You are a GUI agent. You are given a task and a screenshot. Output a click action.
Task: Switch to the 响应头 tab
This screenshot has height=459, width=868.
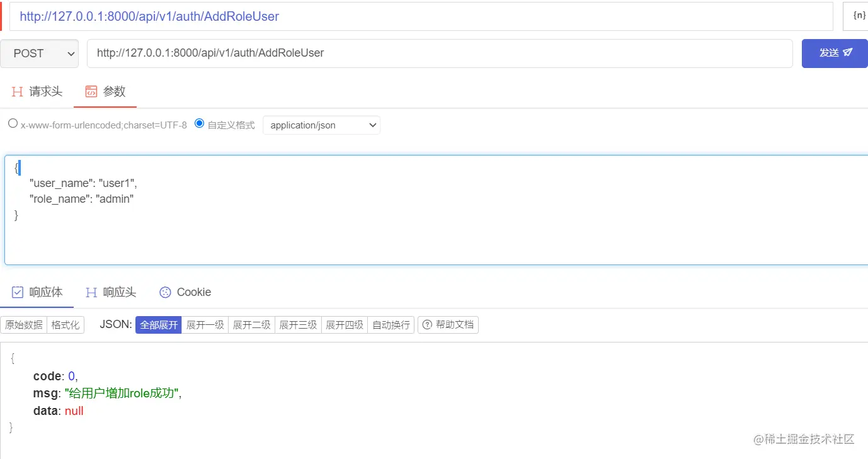(111, 292)
